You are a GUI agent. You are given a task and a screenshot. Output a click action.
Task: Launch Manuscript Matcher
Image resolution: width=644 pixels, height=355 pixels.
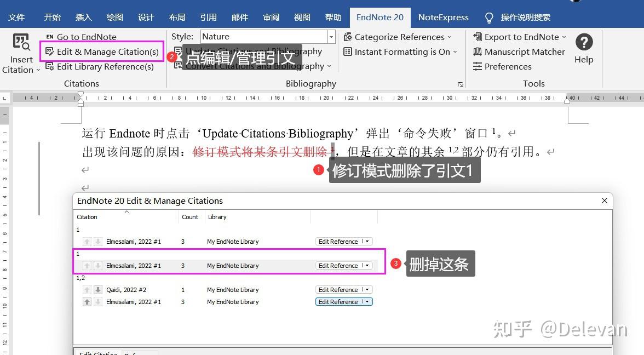pyautogui.click(x=519, y=51)
